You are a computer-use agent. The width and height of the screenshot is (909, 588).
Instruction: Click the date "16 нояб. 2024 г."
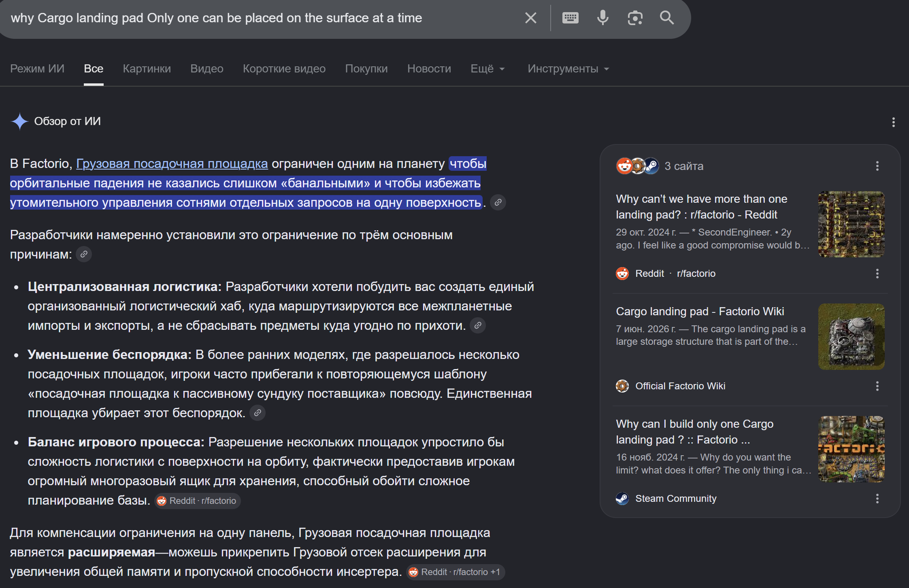click(x=650, y=457)
